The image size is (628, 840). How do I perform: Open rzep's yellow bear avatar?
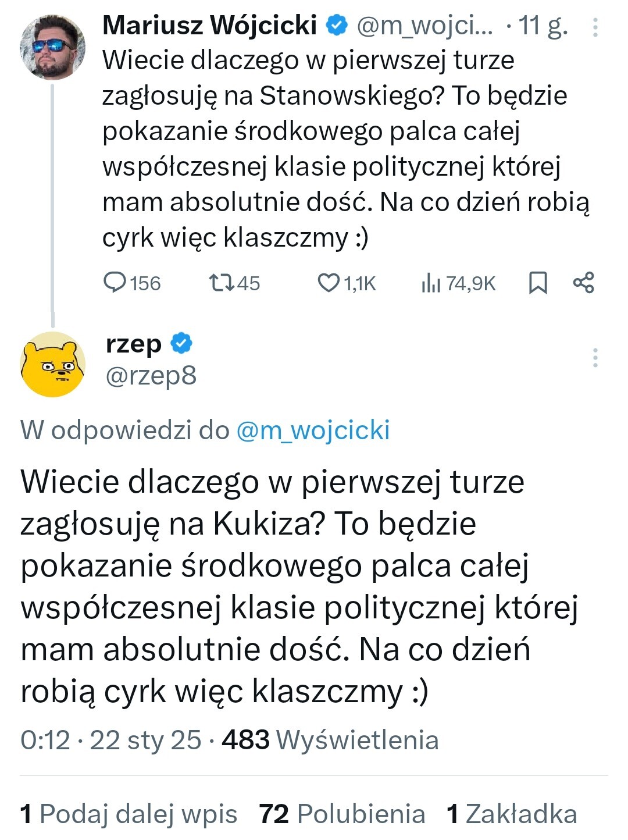coord(53,365)
